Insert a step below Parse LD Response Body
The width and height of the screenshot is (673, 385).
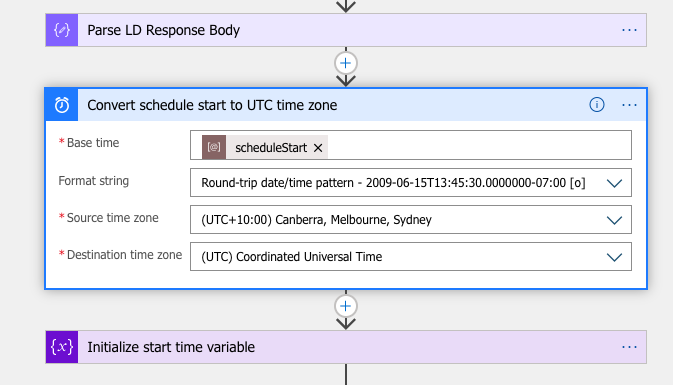(x=346, y=63)
